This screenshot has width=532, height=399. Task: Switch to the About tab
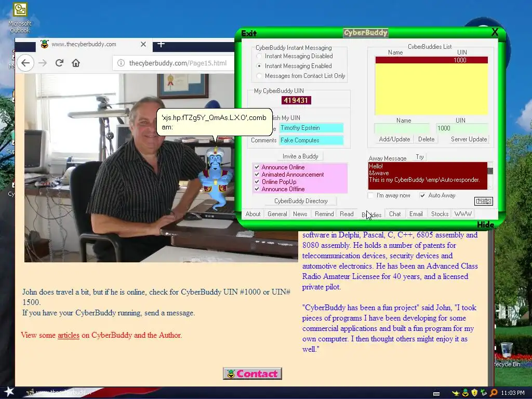(x=253, y=214)
